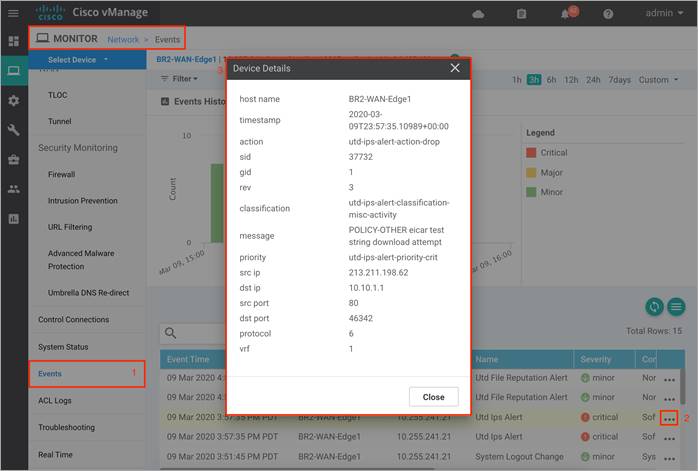Open the help question mark icon
The image size is (698, 471).
coord(608,14)
